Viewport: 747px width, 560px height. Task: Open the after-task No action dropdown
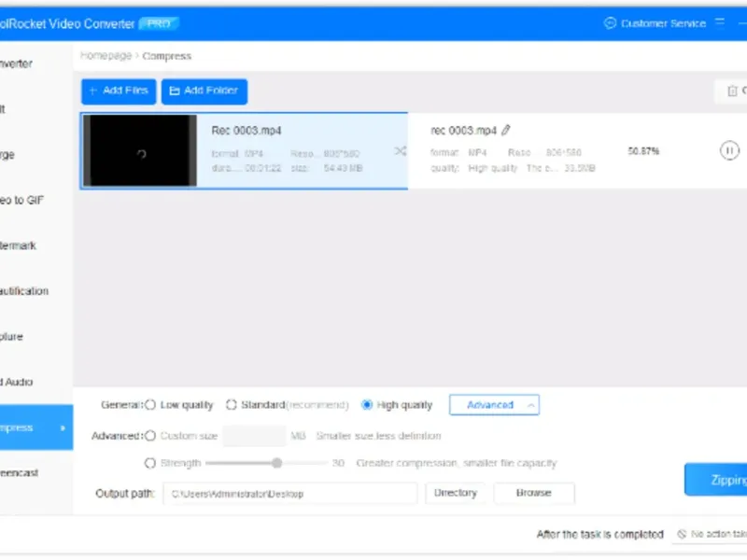click(x=711, y=534)
